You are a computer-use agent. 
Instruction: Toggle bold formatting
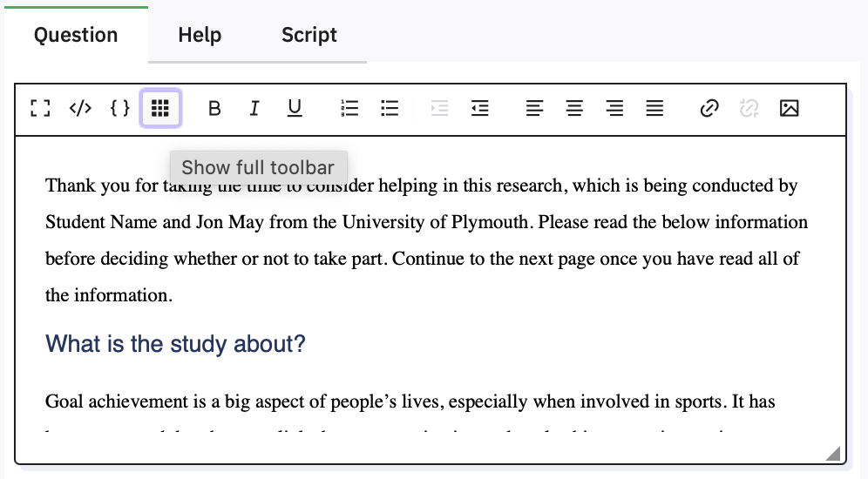click(214, 109)
